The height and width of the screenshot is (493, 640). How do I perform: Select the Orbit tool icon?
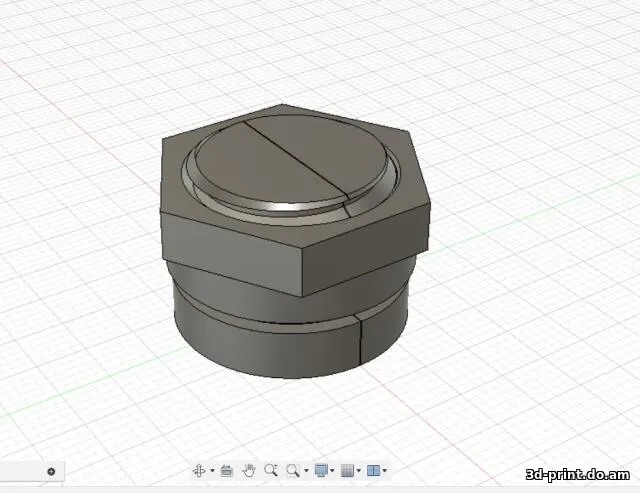pyautogui.click(x=198, y=470)
